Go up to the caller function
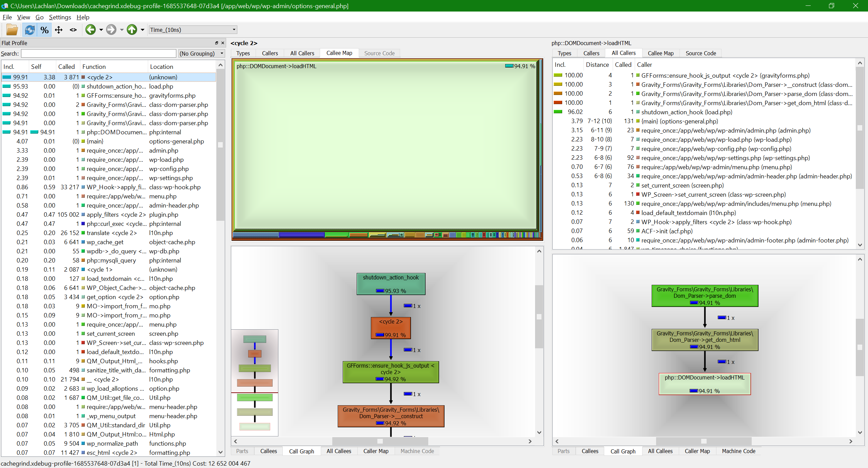 [x=132, y=30]
